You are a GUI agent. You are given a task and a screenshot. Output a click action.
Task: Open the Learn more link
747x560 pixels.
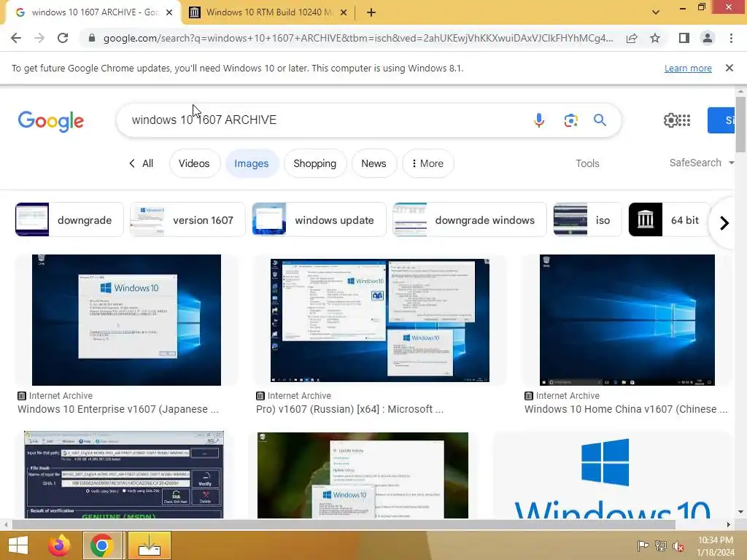click(x=688, y=68)
